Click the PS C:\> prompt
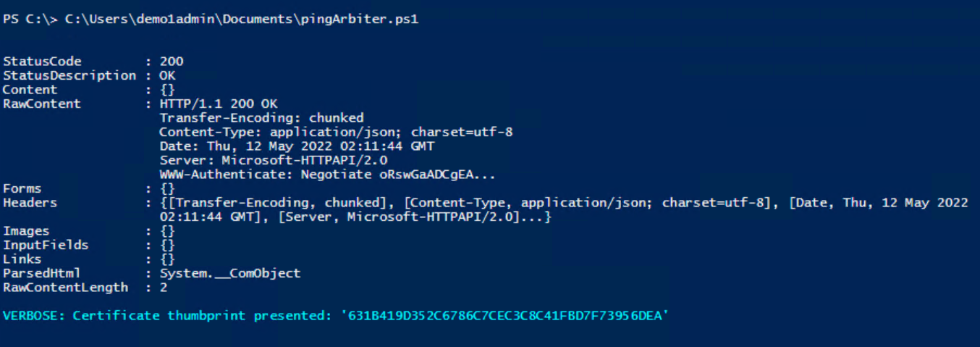Screen dimensions: 980x347 [30, 20]
